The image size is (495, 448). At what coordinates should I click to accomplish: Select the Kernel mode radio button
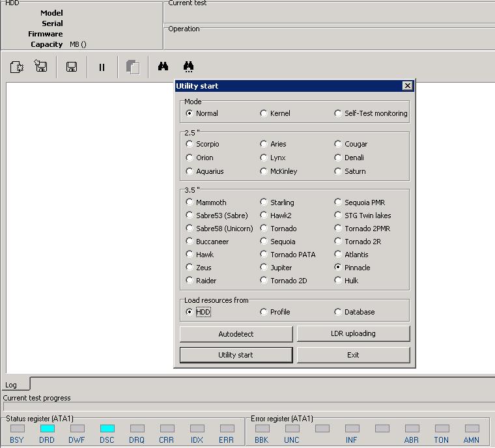click(x=275, y=113)
